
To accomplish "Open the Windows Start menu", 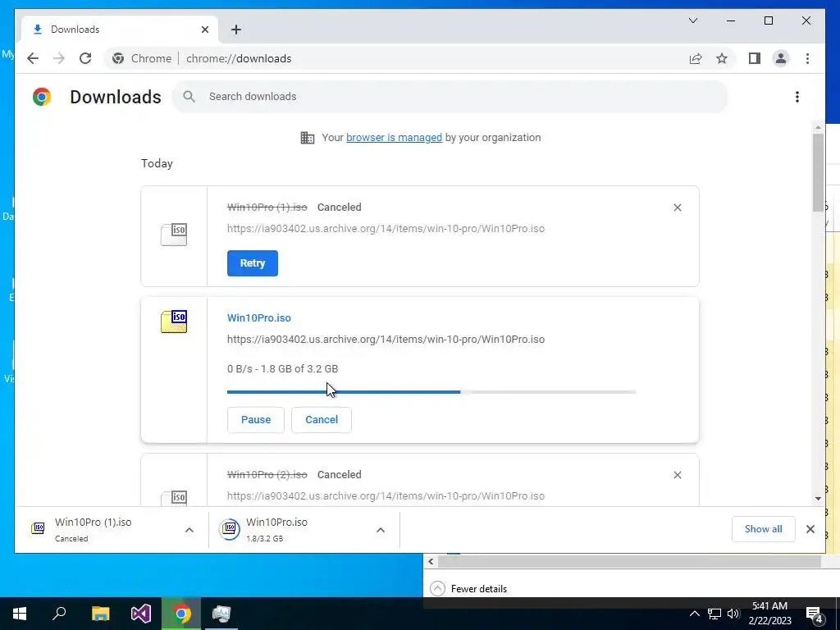I will 20,614.
